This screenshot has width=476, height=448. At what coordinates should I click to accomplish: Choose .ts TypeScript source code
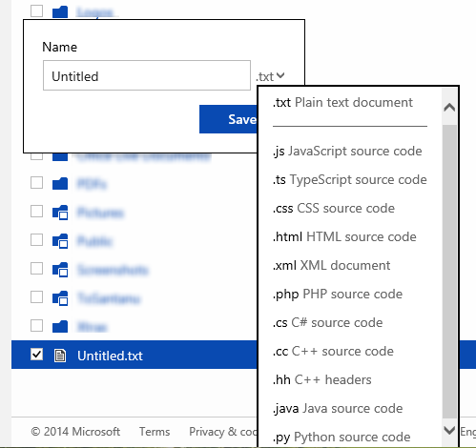pyautogui.click(x=350, y=180)
